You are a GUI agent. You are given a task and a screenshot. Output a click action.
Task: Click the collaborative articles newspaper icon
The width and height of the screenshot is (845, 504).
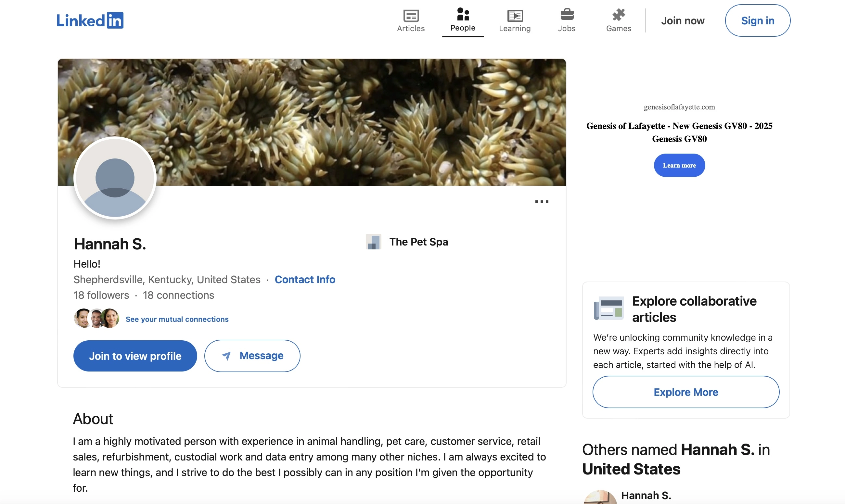pyautogui.click(x=608, y=308)
